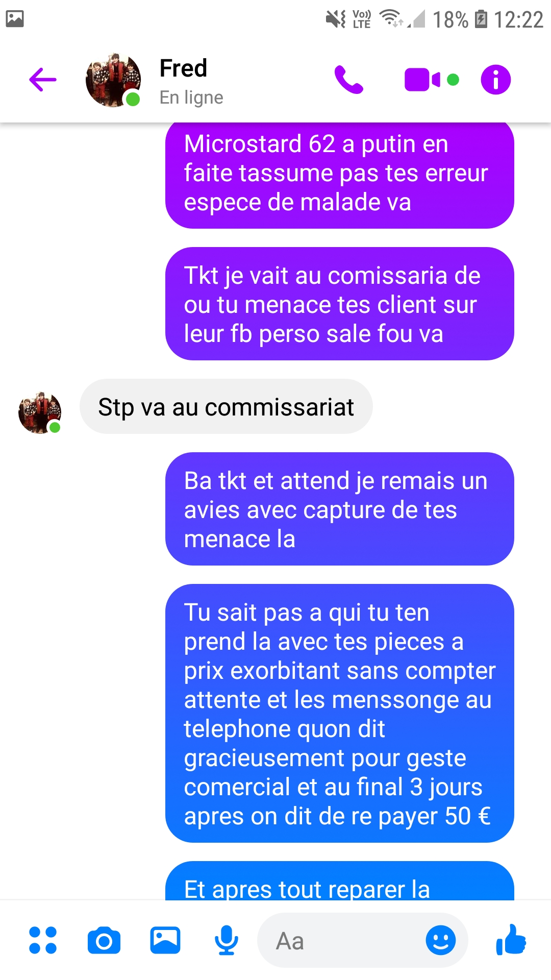Start a voice call with Fred
This screenshot has height=980, width=551.
click(x=349, y=80)
